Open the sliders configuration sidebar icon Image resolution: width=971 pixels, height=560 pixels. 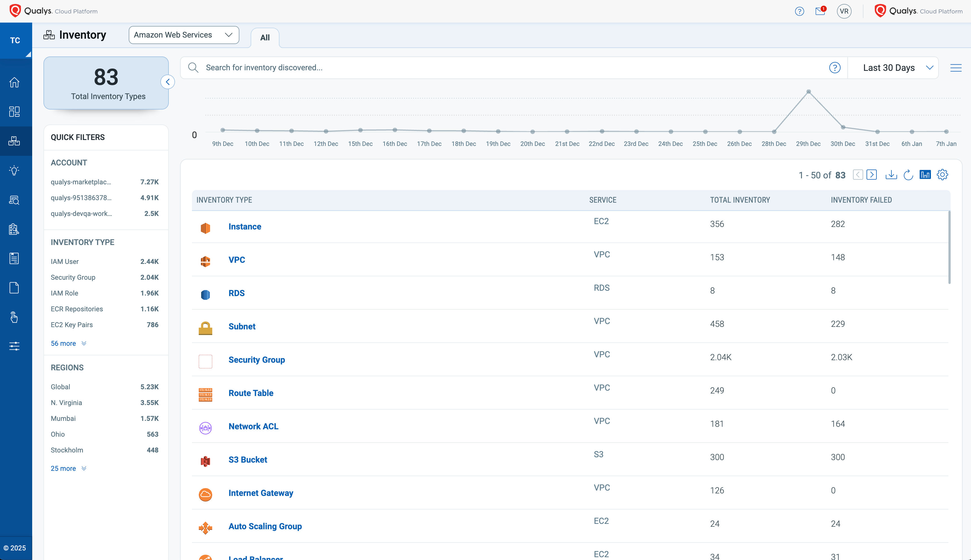14,346
